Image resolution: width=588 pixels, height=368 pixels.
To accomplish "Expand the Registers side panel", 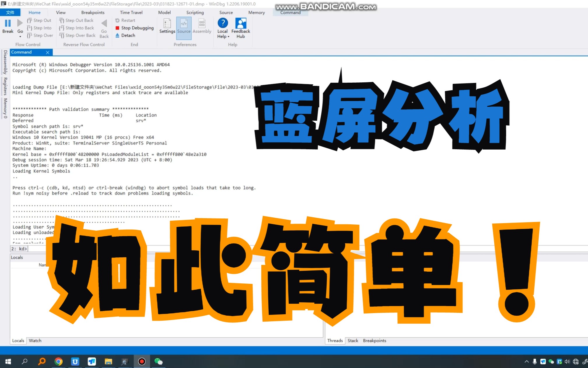I will pos(5,86).
